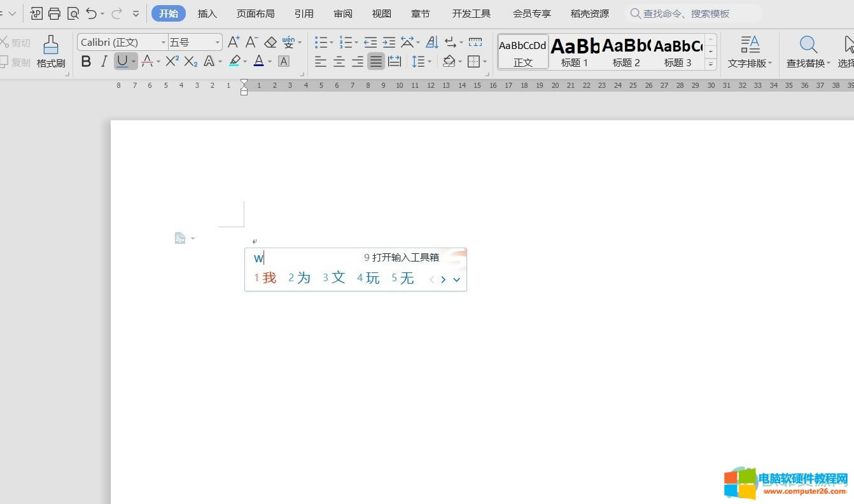Click the increase indent icon
This screenshot has width=854, height=504.
tap(389, 43)
